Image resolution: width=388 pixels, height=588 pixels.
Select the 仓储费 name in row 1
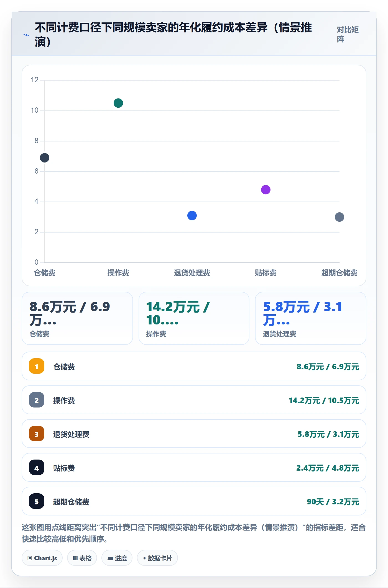pos(64,367)
